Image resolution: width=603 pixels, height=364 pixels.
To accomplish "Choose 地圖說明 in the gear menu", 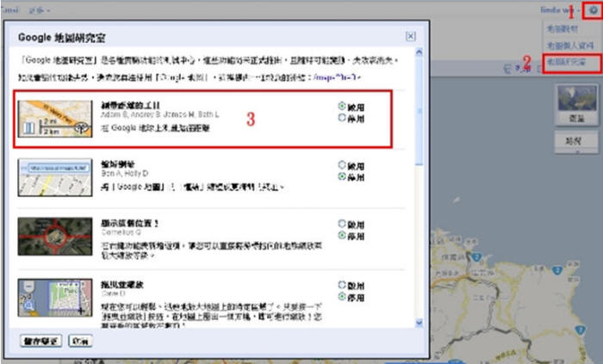I will (x=563, y=28).
